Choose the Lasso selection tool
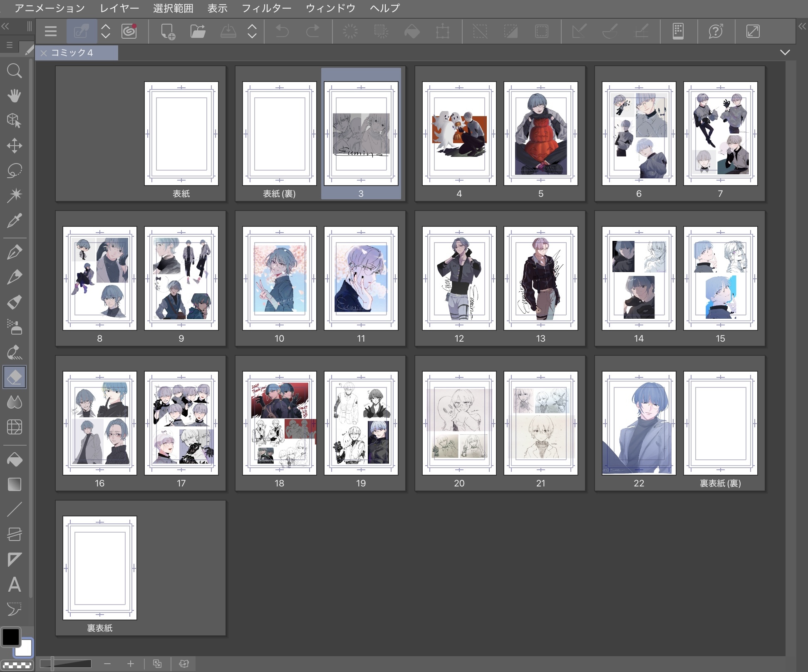Image resolution: width=808 pixels, height=672 pixels. (x=14, y=171)
